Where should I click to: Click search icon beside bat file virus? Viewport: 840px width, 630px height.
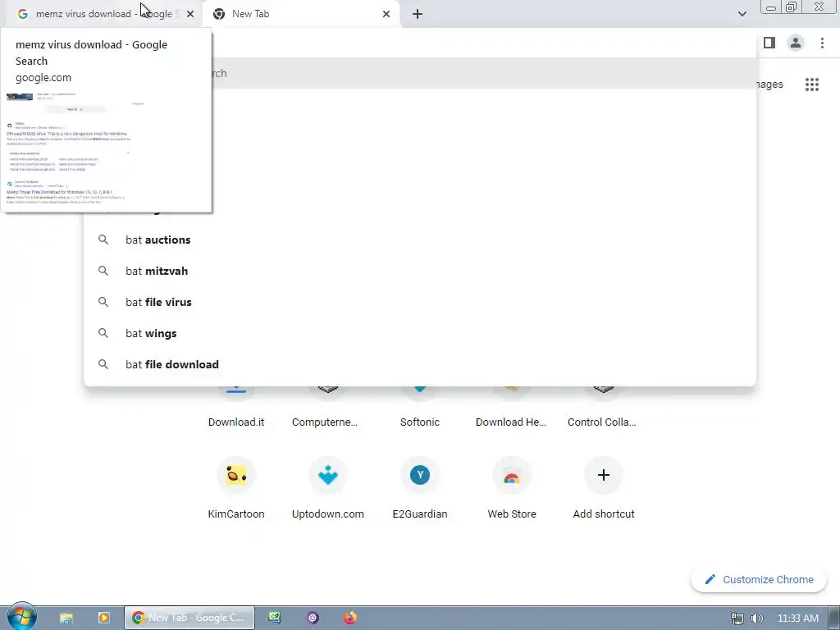[103, 302]
